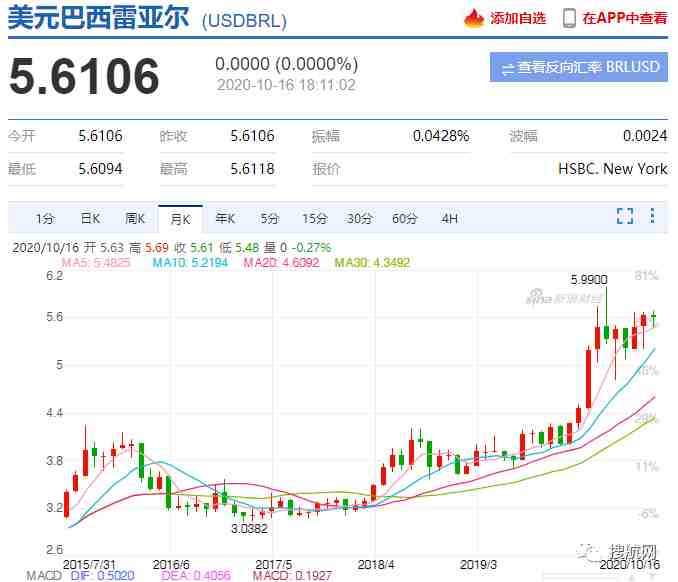Screen dimensions: 678x582
Task: Click the fullscreen chart icon
Action: pyautogui.click(x=625, y=216)
